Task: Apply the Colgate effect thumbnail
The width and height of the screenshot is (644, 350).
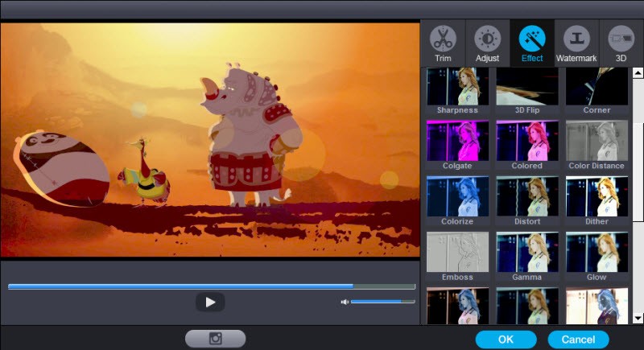Action: pyautogui.click(x=457, y=140)
